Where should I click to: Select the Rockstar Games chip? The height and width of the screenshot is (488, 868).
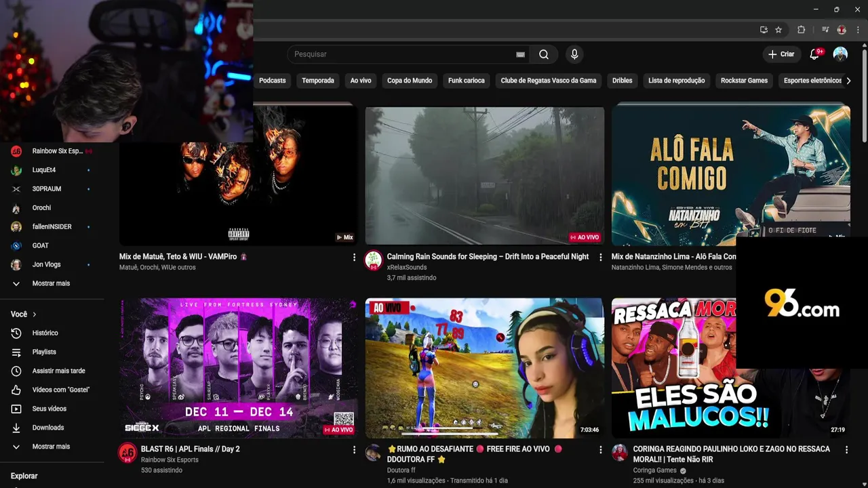coord(744,81)
